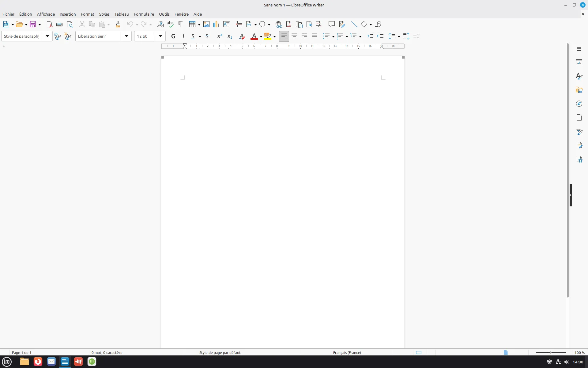Insert a page break icon
Viewport: 588px width, 368px height.
coord(239,24)
